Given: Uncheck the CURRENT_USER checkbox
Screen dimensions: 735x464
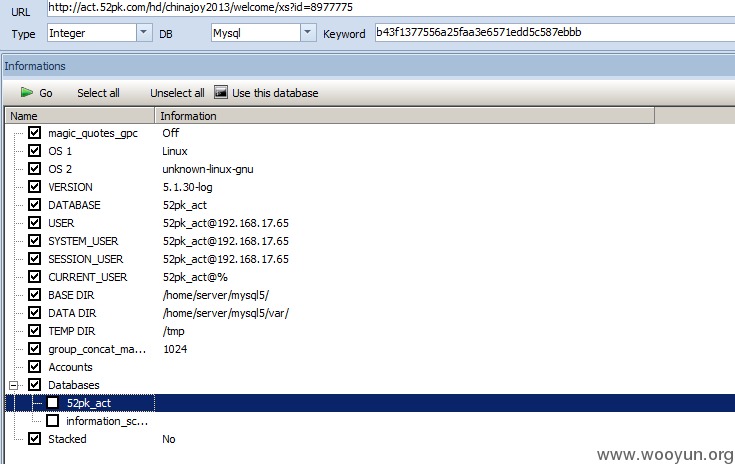Looking at the screenshot, I should [x=34, y=277].
